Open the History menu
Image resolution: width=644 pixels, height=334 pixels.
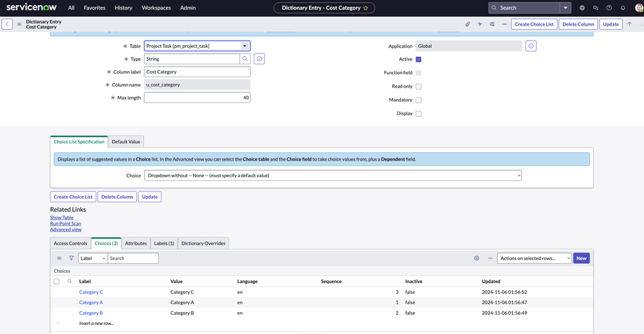(x=123, y=8)
